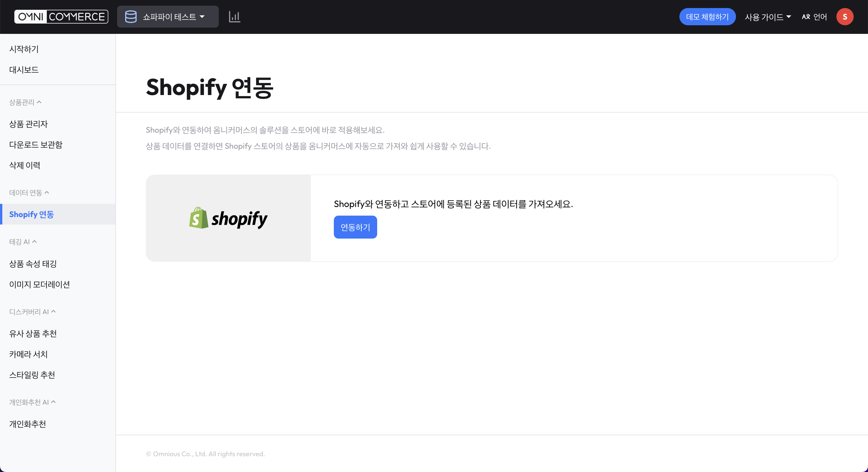Screen dimensions: 868x472
Task: Open the 쇼파파이 테스트 store dropdown
Action: (168, 17)
